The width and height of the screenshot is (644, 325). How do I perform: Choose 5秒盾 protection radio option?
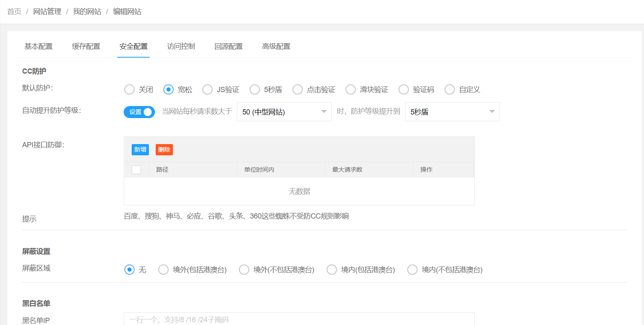click(x=255, y=89)
